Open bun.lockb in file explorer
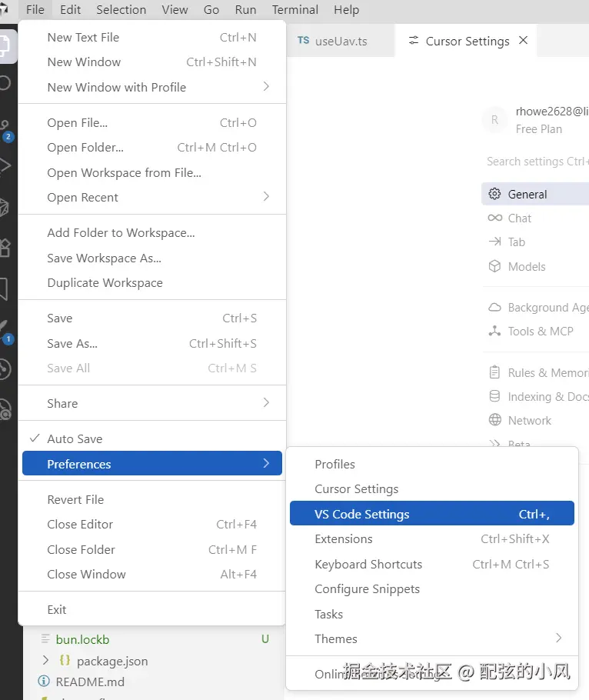Image resolution: width=589 pixels, height=700 pixels. 82,639
